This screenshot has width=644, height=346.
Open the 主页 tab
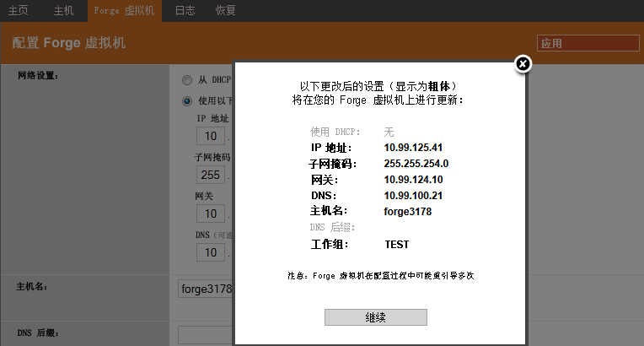click(19, 11)
